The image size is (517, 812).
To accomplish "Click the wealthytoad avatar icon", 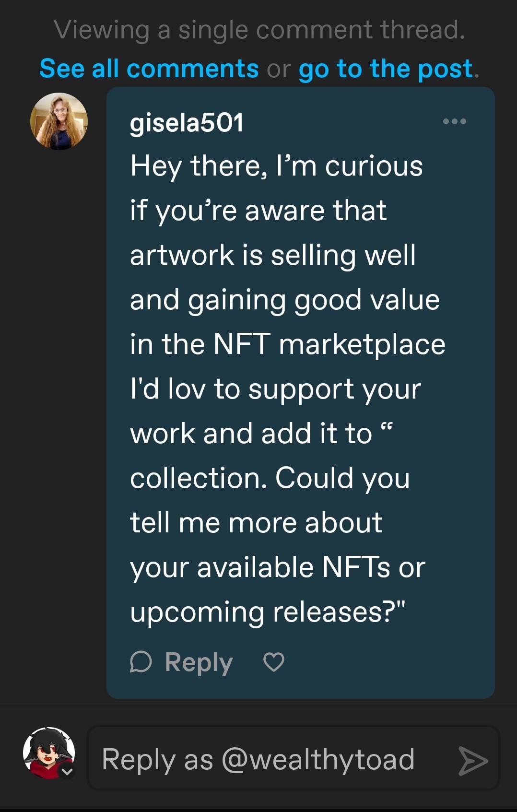I will [x=48, y=752].
